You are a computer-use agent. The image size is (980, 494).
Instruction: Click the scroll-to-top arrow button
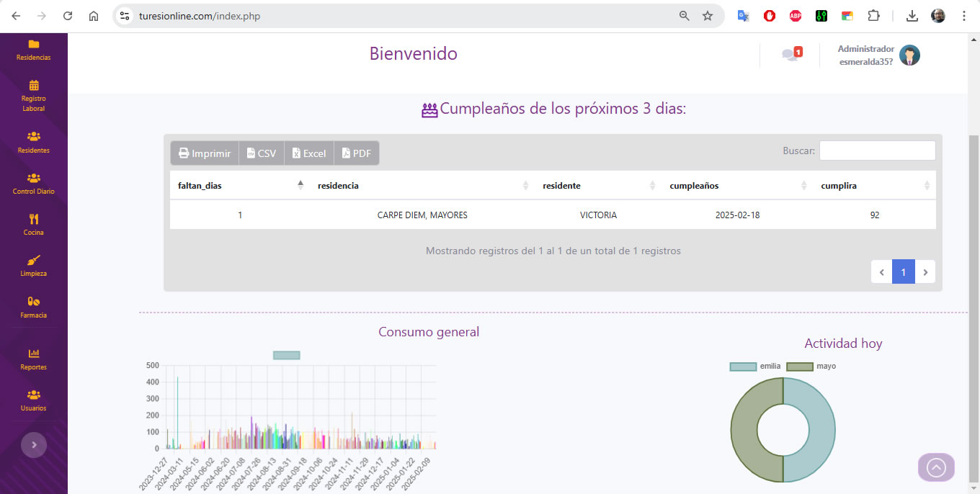pyautogui.click(x=936, y=467)
